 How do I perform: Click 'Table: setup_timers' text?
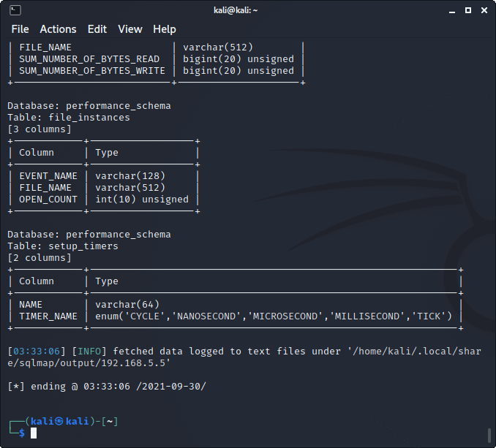[x=63, y=246]
